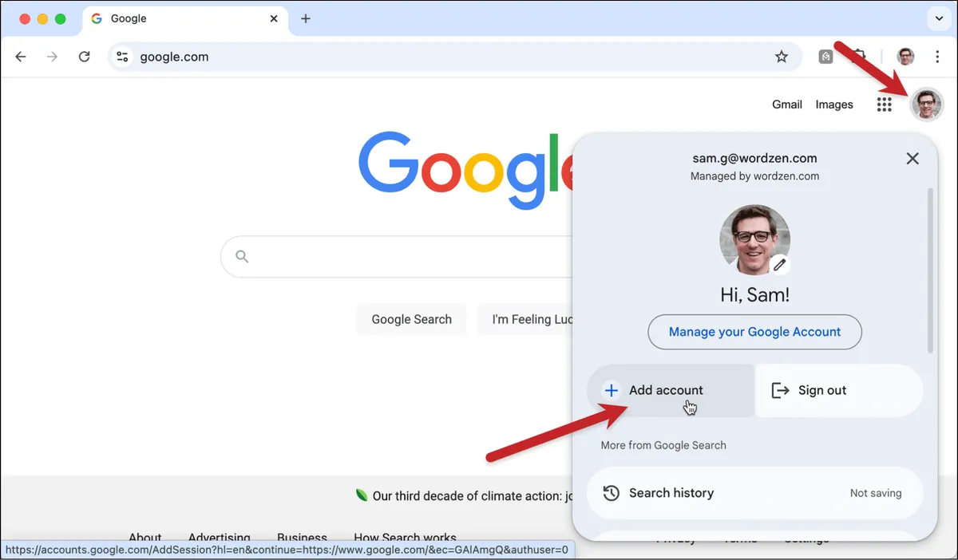Open the climate action promo link
The height and width of the screenshot is (560, 958).
pos(473,496)
